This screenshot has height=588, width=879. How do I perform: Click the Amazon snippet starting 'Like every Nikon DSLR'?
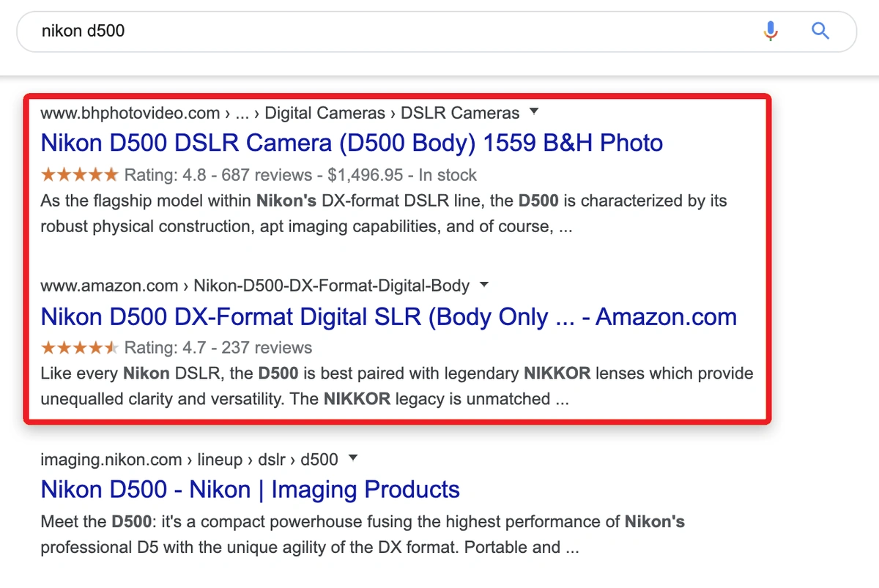click(396, 386)
